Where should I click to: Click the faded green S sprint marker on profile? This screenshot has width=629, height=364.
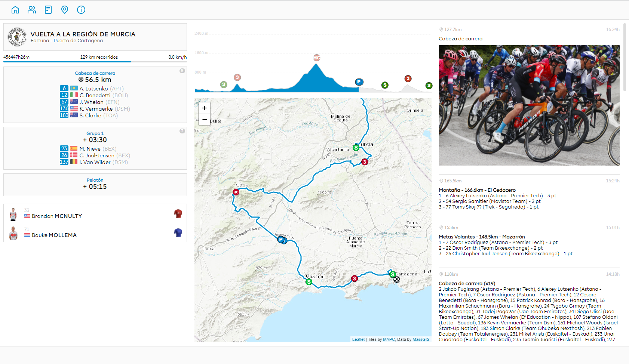[224, 84]
